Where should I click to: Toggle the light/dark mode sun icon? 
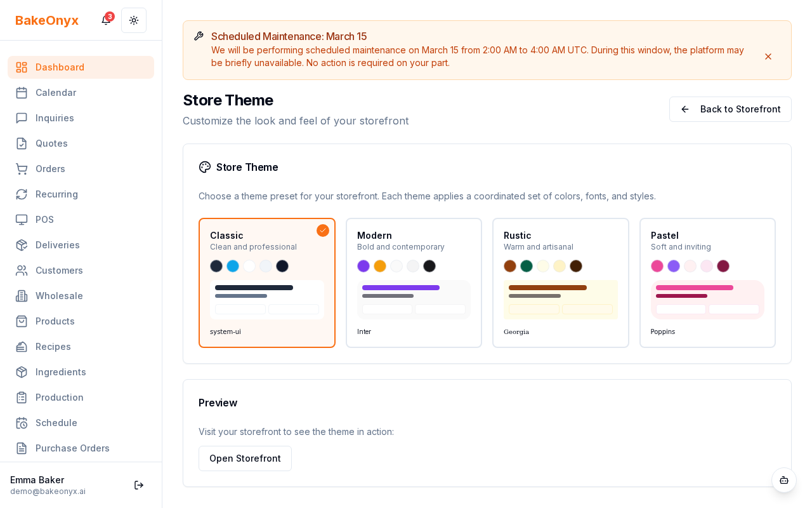[134, 20]
